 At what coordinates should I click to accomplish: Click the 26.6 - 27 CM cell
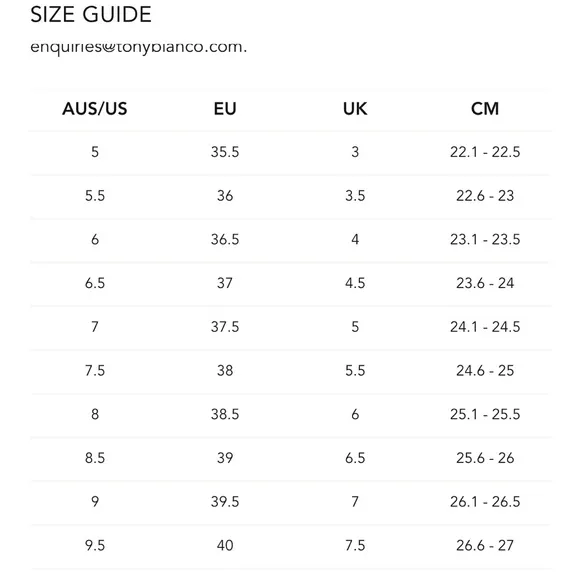(x=485, y=545)
